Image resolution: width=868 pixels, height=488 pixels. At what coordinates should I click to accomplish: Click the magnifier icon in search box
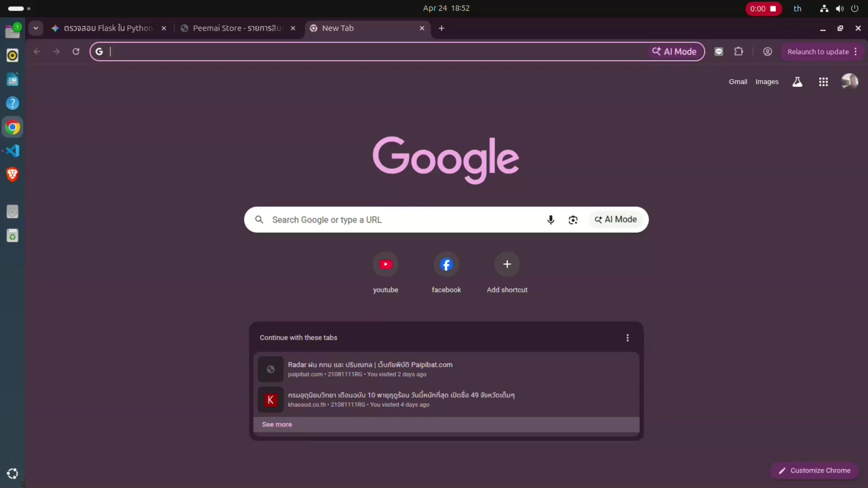coord(259,220)
